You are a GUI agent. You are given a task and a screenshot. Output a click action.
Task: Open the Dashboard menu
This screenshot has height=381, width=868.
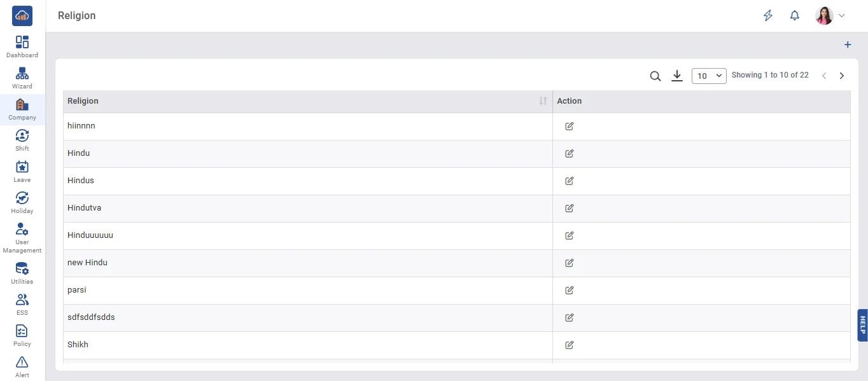click(x=22, y=46)
